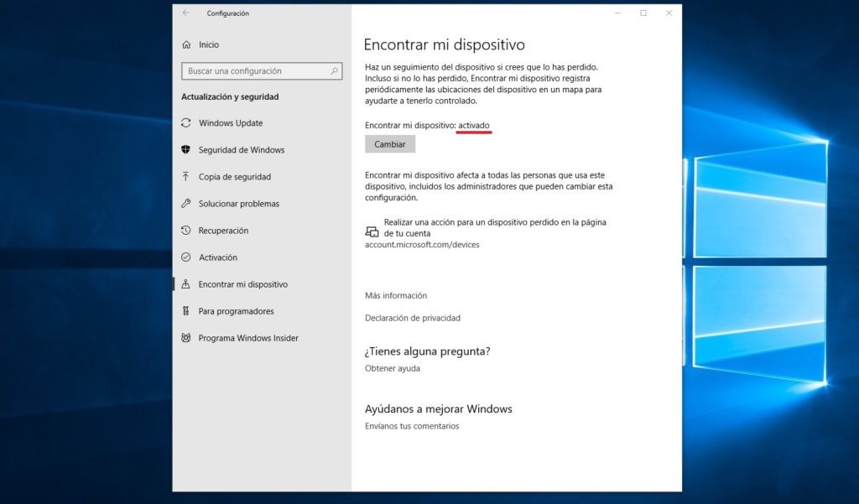Click the Inicio home icon
The image size is (859, 504).
(186, 44)
